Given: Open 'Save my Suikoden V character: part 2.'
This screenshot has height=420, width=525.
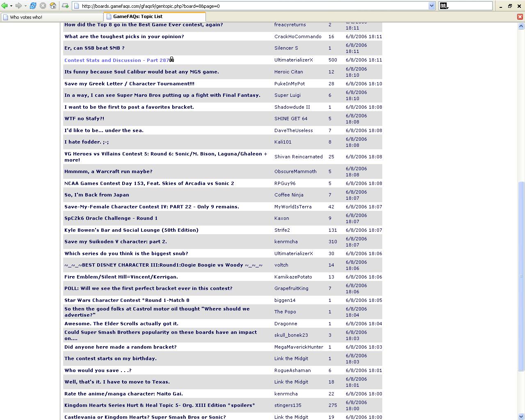Looking at the screenshot, I should [116, 242].
